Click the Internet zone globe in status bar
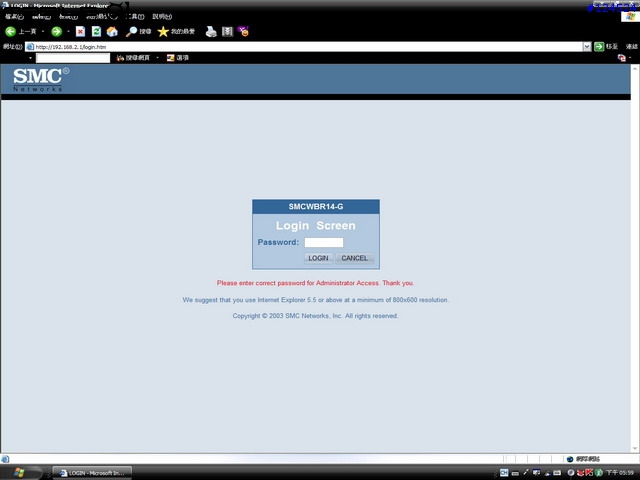 tap(570, 459)
